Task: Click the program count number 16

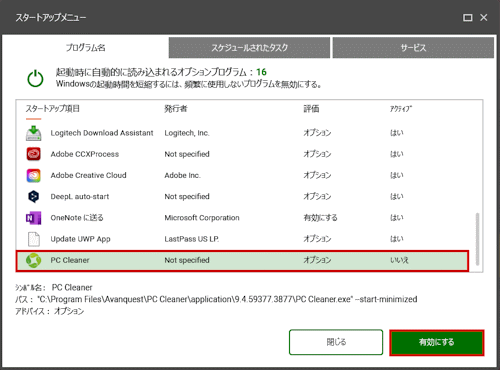Action: [x=261, y=72]
